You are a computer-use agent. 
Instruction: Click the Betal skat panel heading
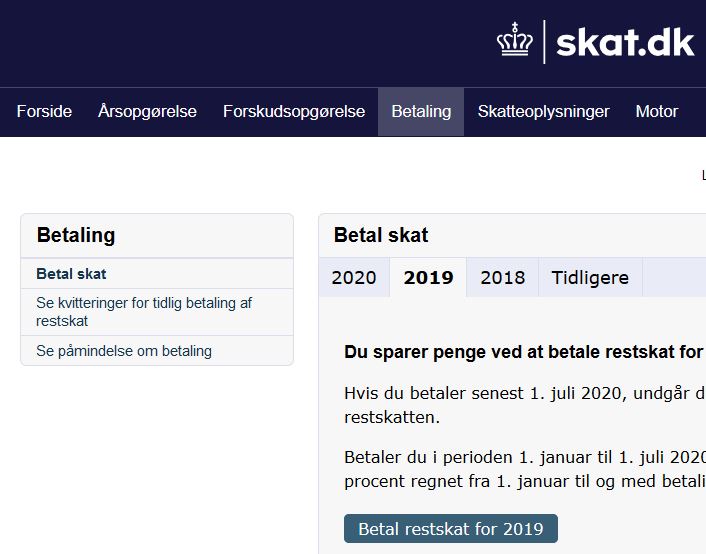(x=381, y=235)
